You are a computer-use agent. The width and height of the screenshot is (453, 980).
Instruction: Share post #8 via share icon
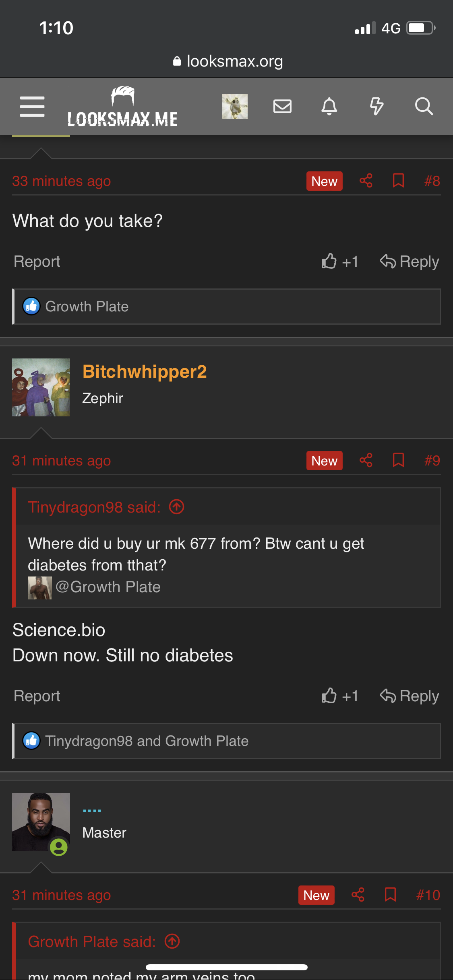click(x=366, y=181)
